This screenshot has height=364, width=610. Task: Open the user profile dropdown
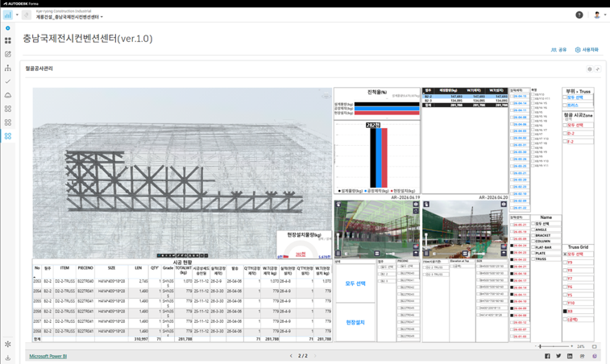(600, 14)
